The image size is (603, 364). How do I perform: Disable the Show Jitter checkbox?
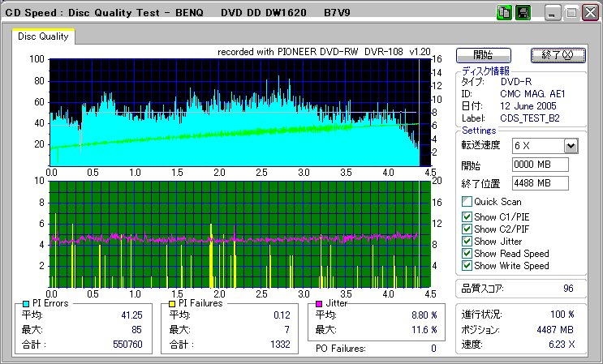click(x=467, y=242)
